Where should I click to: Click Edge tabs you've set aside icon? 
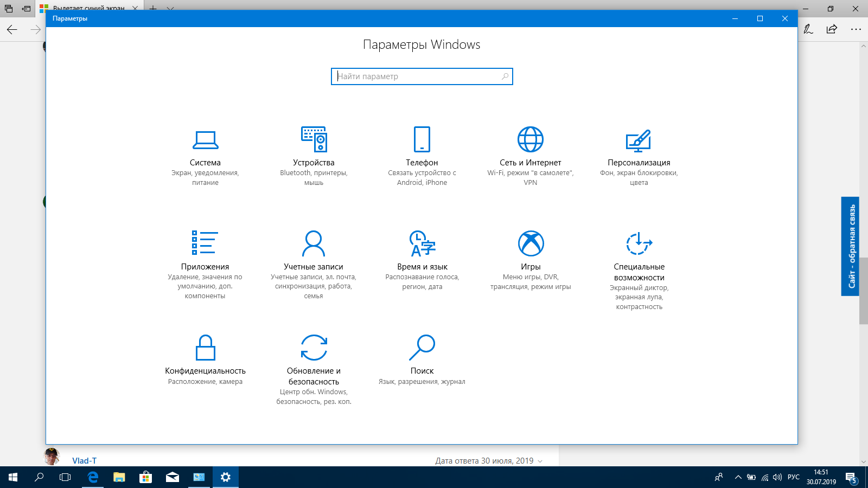[9, 8]
